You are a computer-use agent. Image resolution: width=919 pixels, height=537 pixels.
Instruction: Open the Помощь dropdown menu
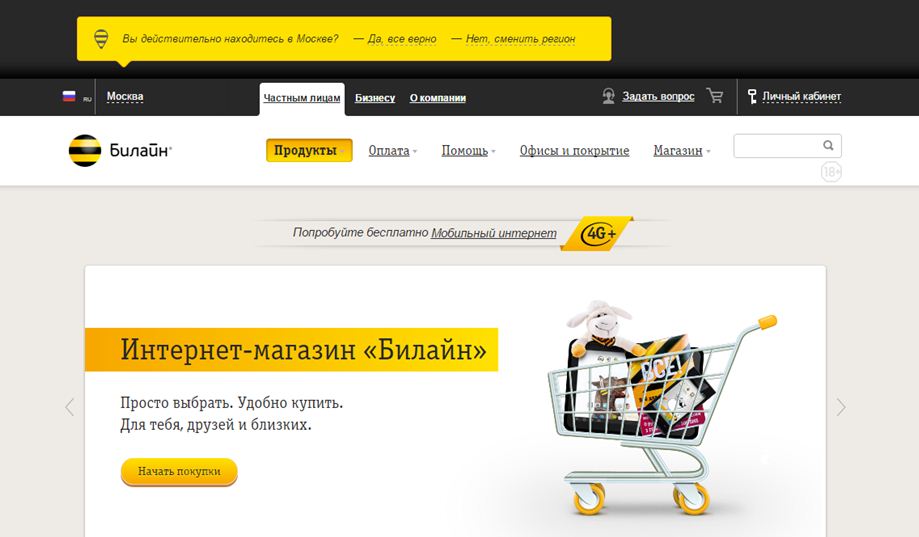coord(468,151)
